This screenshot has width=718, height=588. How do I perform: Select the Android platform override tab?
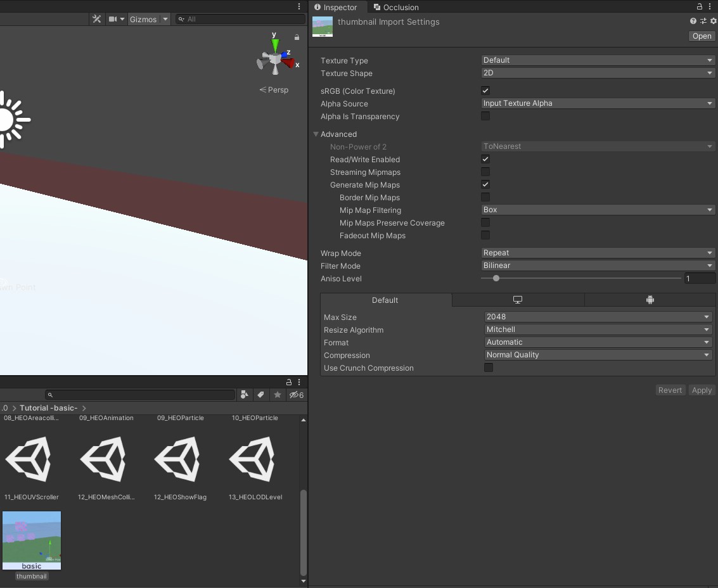(649, 299)
